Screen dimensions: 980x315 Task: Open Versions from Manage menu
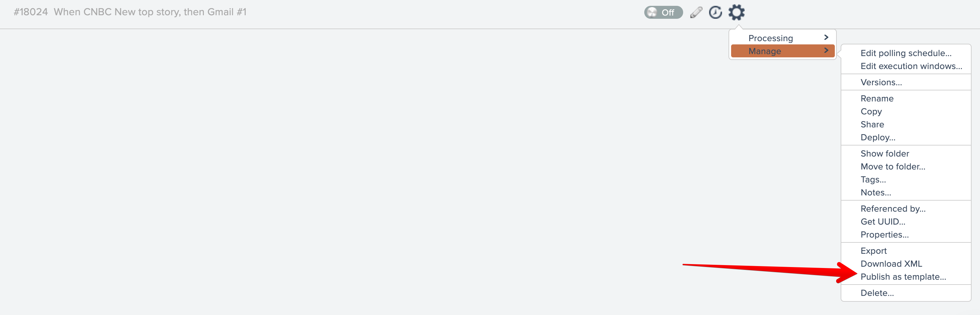(881, 83)
